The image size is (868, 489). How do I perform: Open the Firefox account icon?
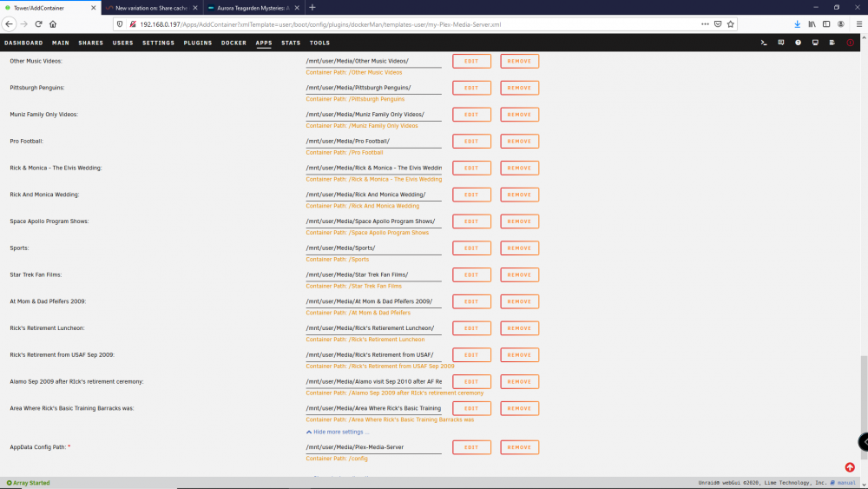pos(841,23)
